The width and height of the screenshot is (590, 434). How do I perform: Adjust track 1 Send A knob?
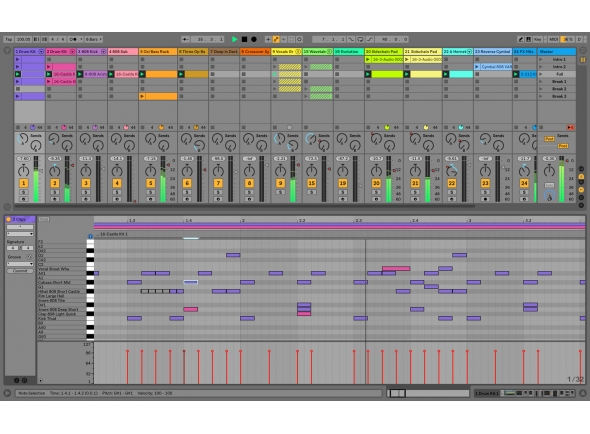pyautogui.click(x=23, y=139)
